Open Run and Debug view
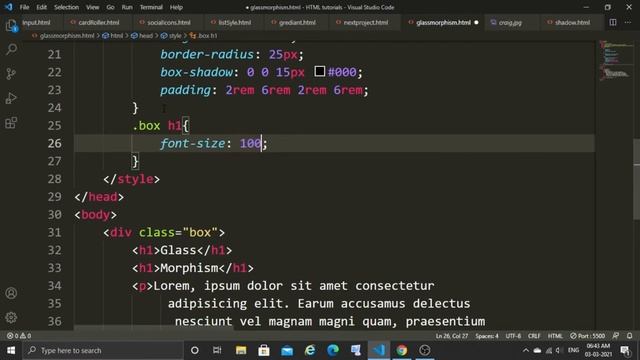 coord(11,98)
